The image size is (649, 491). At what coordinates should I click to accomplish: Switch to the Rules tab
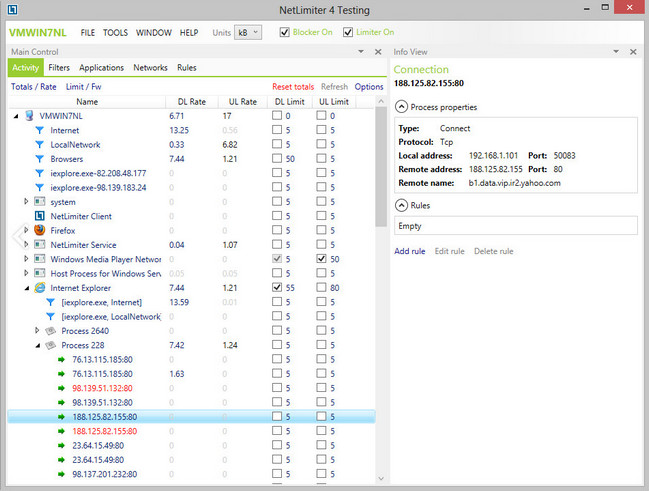187,67
